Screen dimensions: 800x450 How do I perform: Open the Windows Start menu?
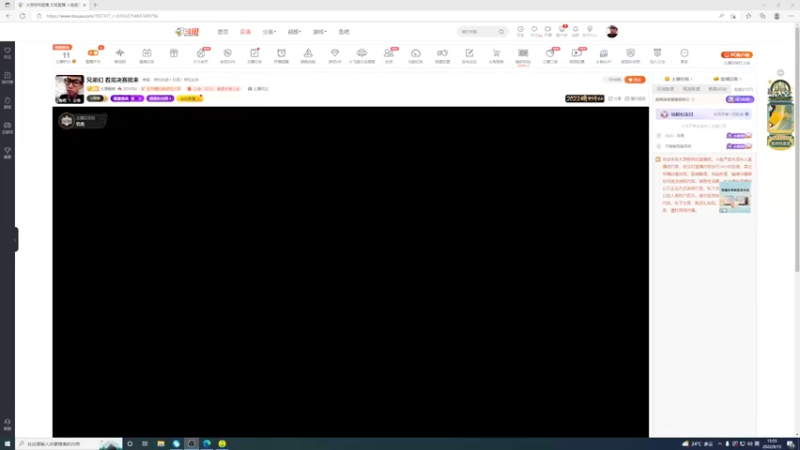click(7, 444)
